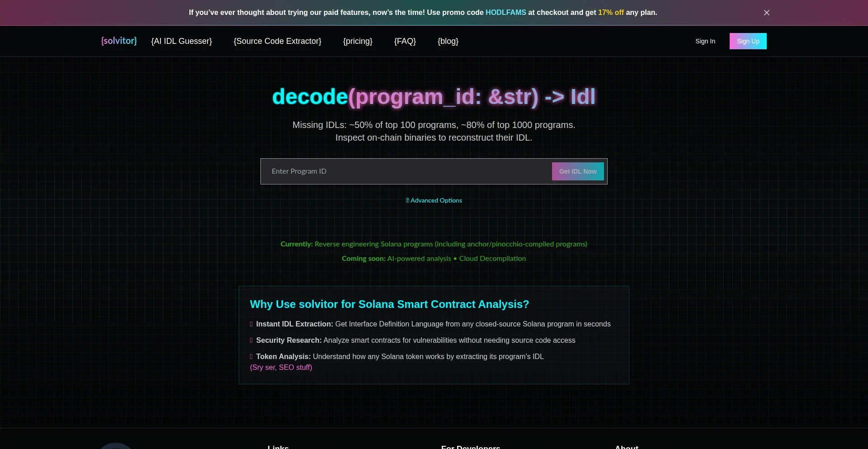This screenshot has height=449, width=868.
Task: Click the Token Analysis bullet icon
Action: point(251,357)
